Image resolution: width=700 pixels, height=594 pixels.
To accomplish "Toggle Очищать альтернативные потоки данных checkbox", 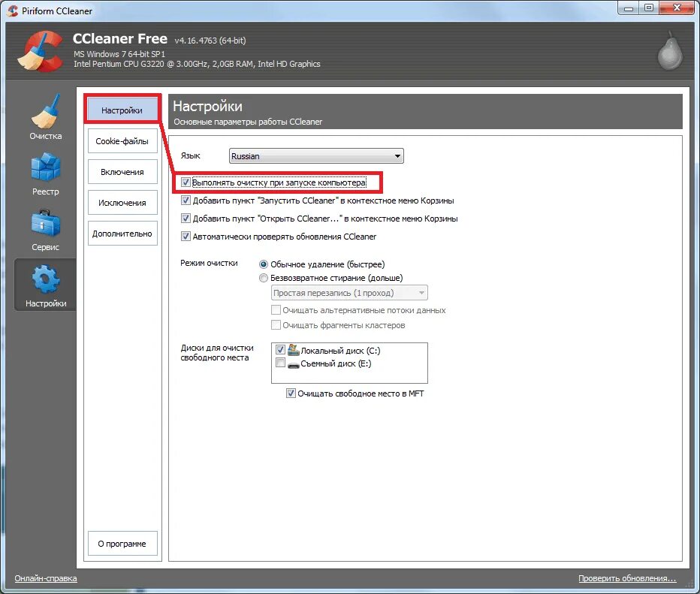I will click(x=276, y=309).
